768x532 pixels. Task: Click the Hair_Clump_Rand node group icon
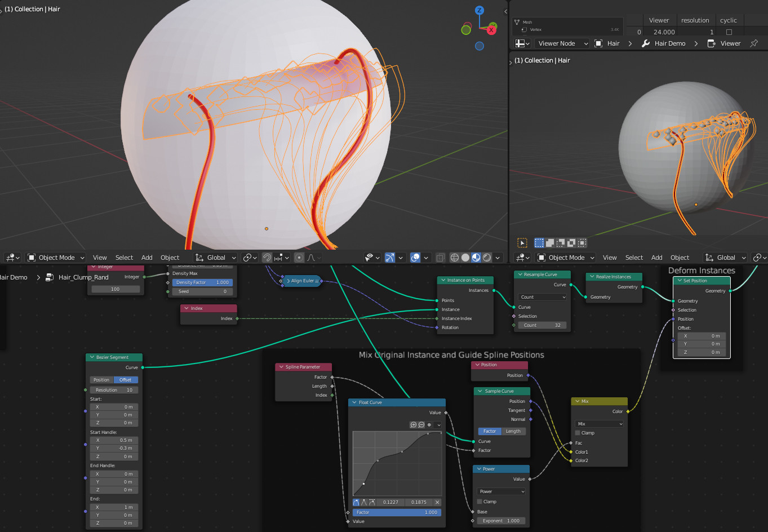coord(50,277)
